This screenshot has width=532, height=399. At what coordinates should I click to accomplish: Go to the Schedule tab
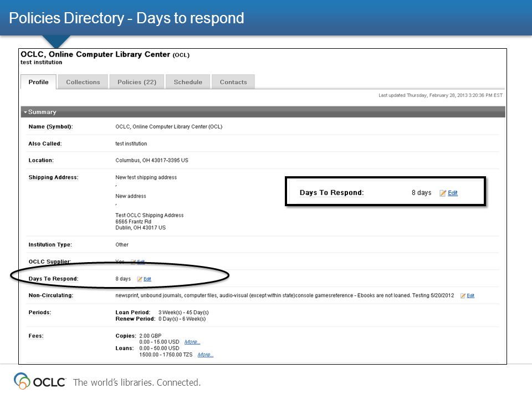point(188,82)
